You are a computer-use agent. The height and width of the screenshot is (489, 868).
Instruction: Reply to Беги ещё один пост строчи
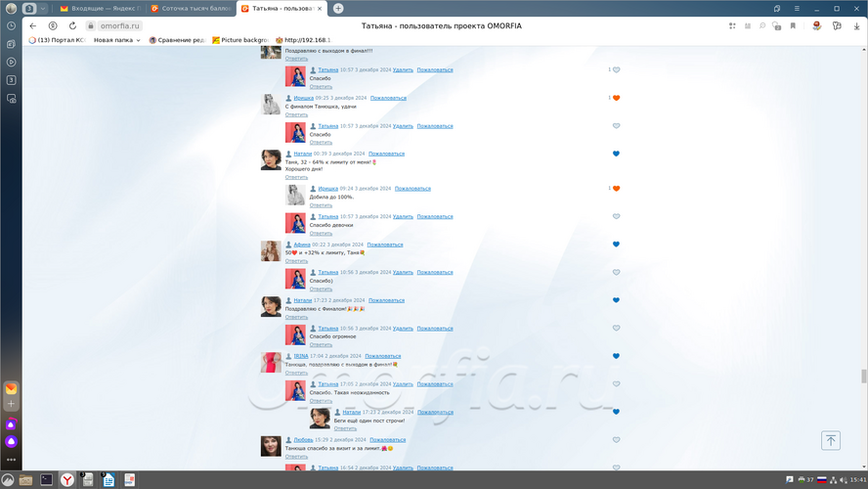tap(345, 428)
